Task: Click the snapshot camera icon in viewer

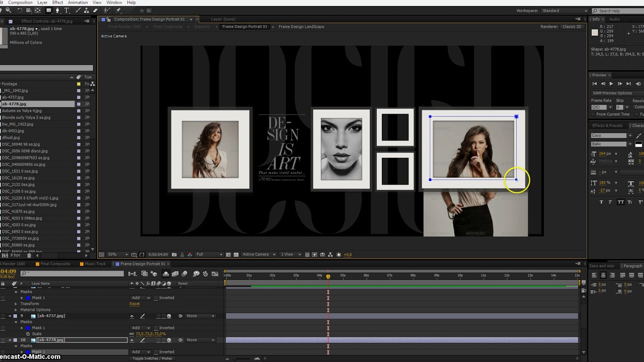Action: 174,254
